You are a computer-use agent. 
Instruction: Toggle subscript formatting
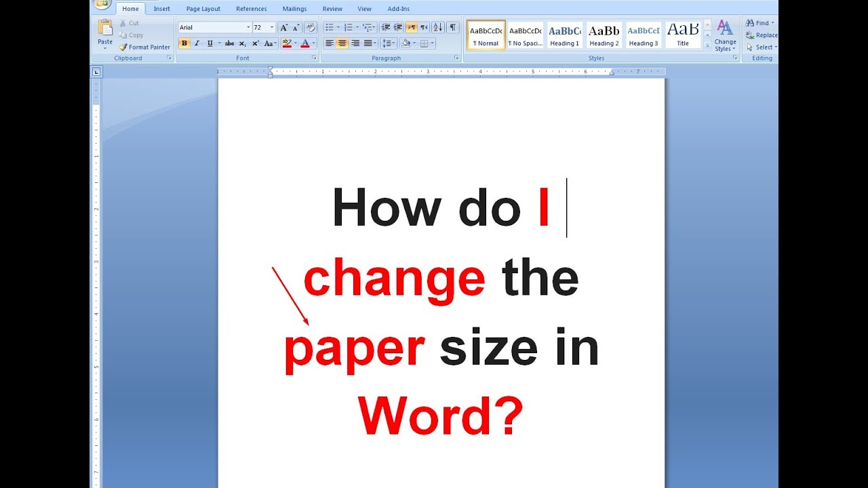coord(243,43)
